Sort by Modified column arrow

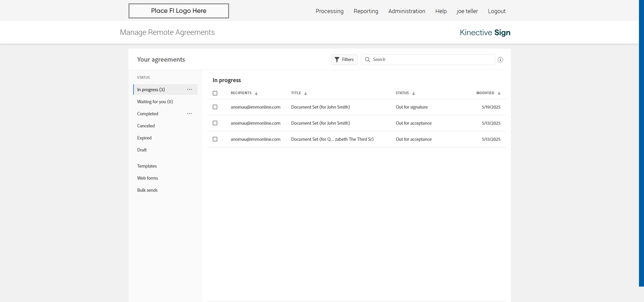tap(499, 94)
